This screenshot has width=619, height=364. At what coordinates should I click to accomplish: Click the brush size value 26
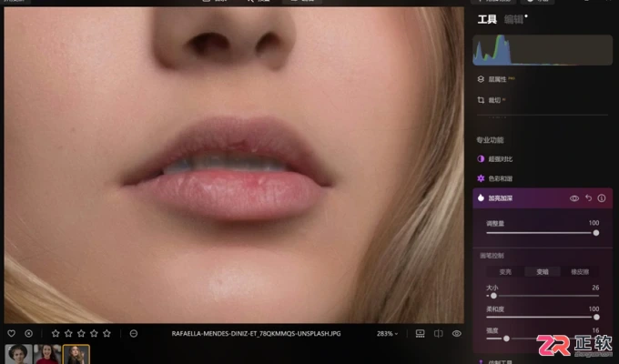tap(595, 288)
